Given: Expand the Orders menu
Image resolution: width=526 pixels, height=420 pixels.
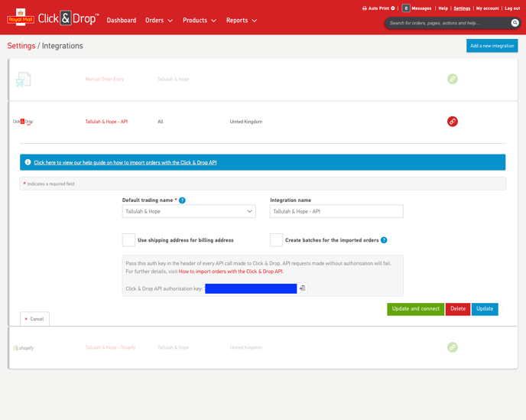Looking at the screenshot, I should [x=159, y=21].
